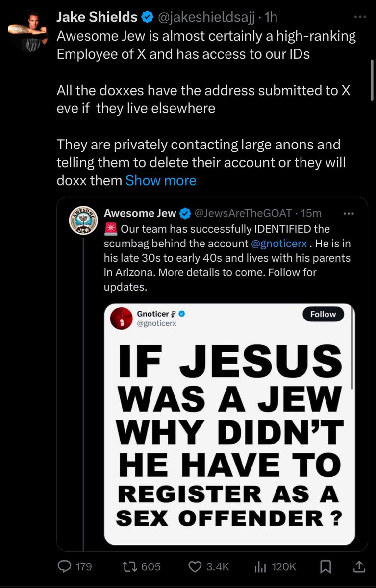Click the main post's 1h timestamp

tap(271, 17)
